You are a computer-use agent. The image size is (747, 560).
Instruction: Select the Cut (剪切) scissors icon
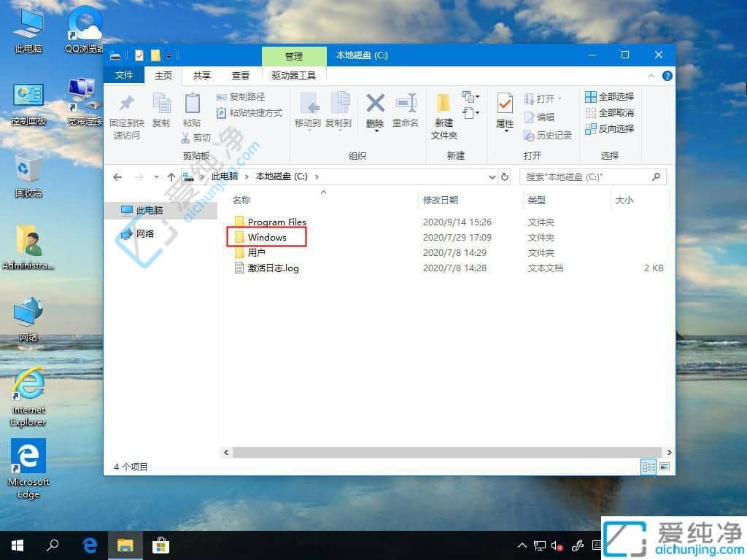186,136
